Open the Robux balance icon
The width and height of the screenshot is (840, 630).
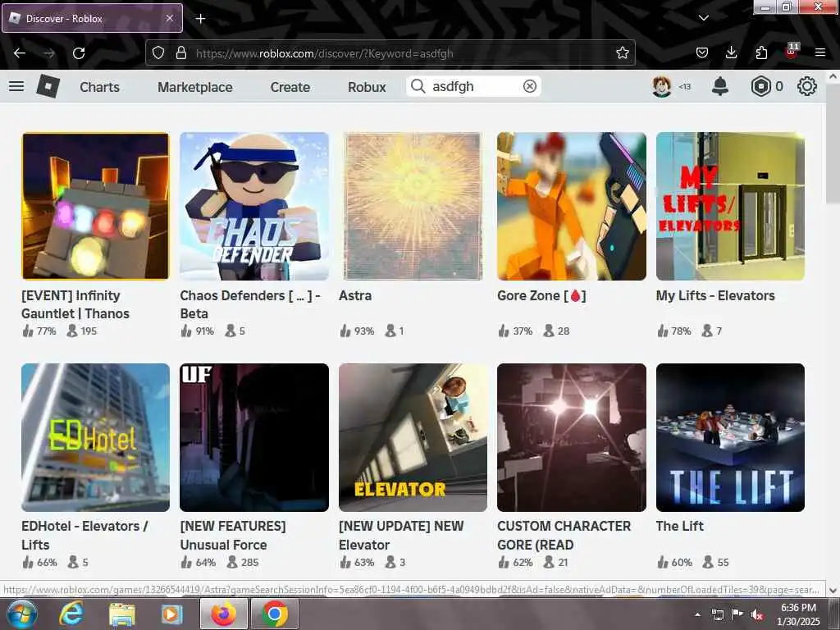pyautogui.click(x=760, y=86)
